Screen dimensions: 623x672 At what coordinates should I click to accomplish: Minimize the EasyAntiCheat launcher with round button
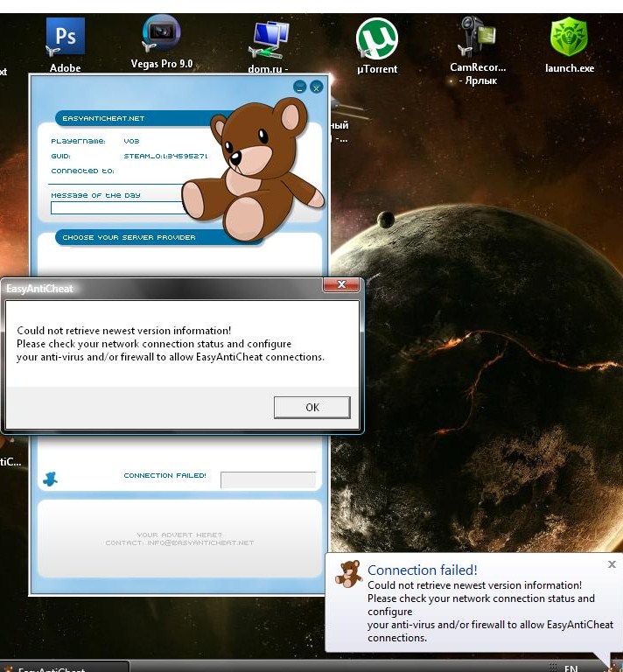pos(300,87)
